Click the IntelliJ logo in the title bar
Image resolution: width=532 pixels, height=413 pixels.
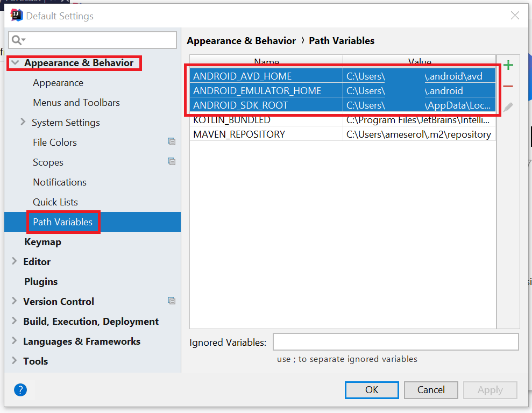pos(16,16)
